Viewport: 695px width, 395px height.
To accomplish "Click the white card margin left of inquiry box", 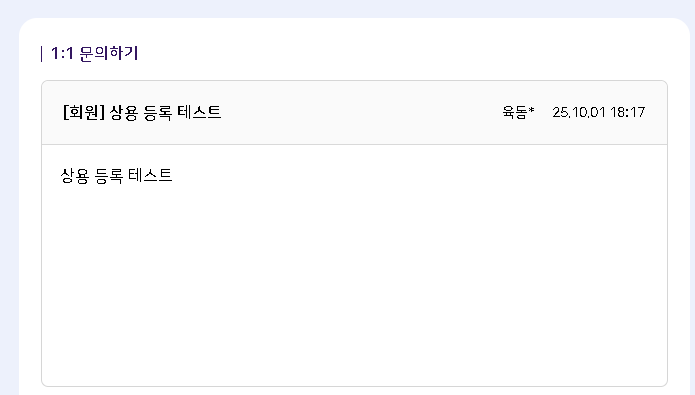I will 30,233.
